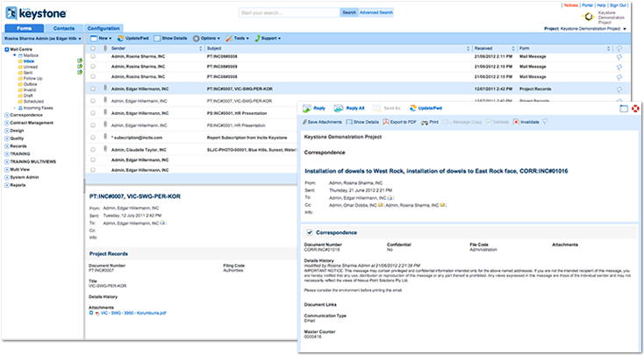Screen dimensions: 644x355
Task: Switch to the Configuration tab
Action: [104, 28]
